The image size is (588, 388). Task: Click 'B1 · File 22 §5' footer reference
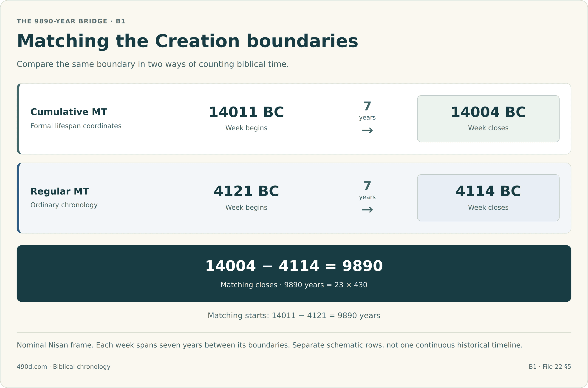pyautogui.click(x=550, y=366)
